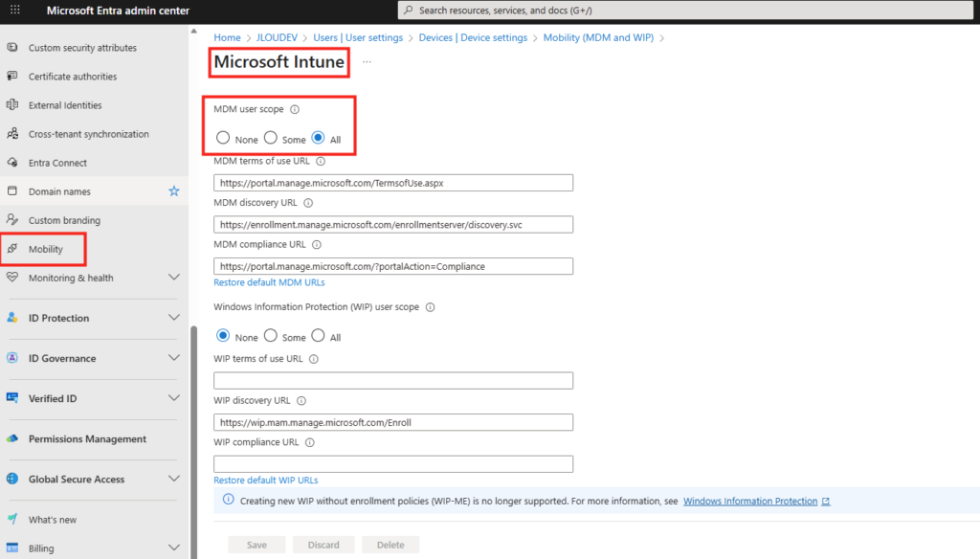
Task: Click info icon beside WIP discovery URL
Action: pyautogui.click(x=301, y=401)
